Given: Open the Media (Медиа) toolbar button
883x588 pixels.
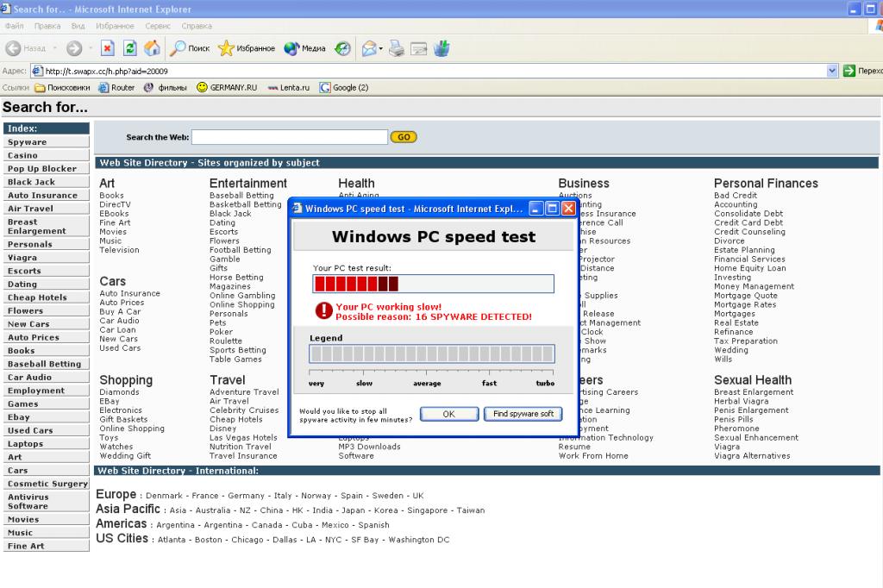Looking at the screenshot, I should coord(304,48).
